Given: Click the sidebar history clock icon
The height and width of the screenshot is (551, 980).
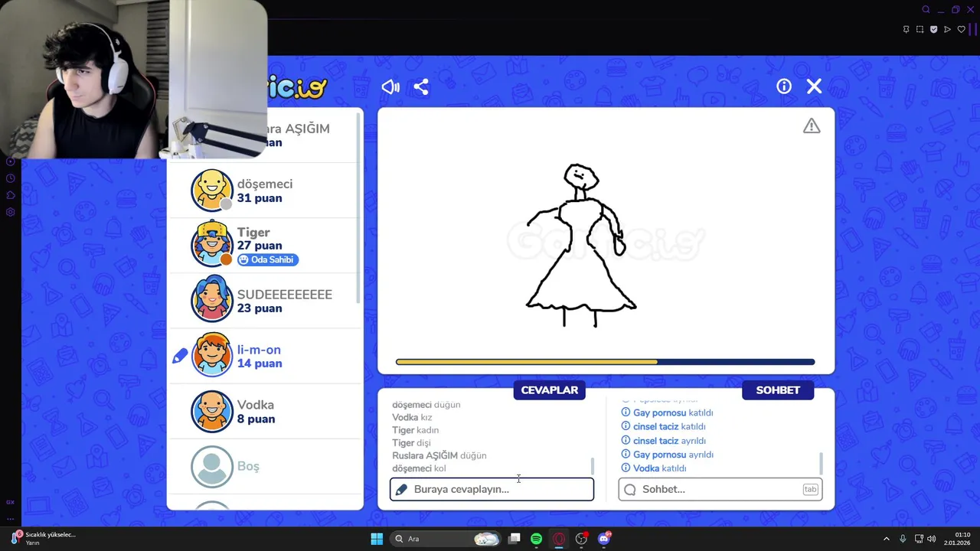Looking at the screenshot, I should coord(10,178).
